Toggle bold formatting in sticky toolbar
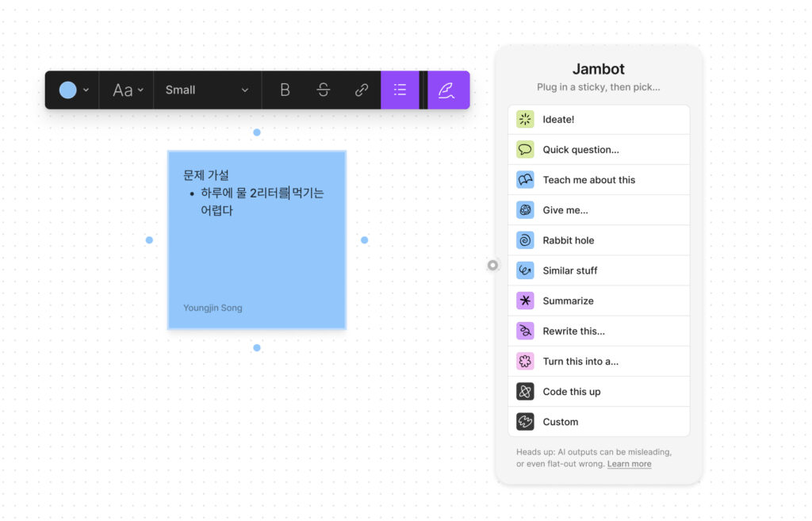The width and height of the screenshot is (812, 521). pos(285,90)
